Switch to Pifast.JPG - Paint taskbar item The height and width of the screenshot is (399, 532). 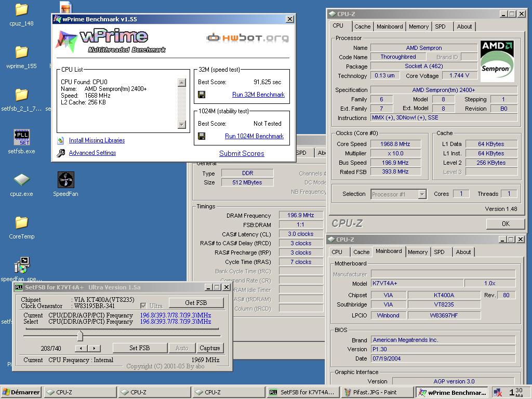378,393
